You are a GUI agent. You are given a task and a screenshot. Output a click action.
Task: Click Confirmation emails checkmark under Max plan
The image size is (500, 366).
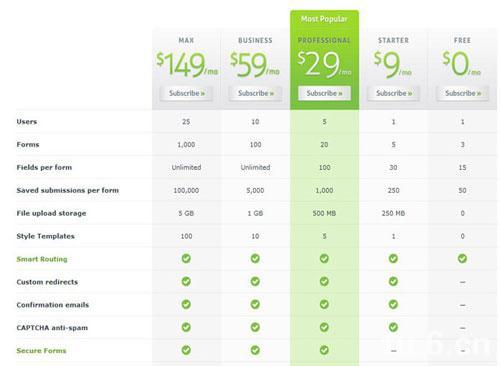tap(186, 304)
